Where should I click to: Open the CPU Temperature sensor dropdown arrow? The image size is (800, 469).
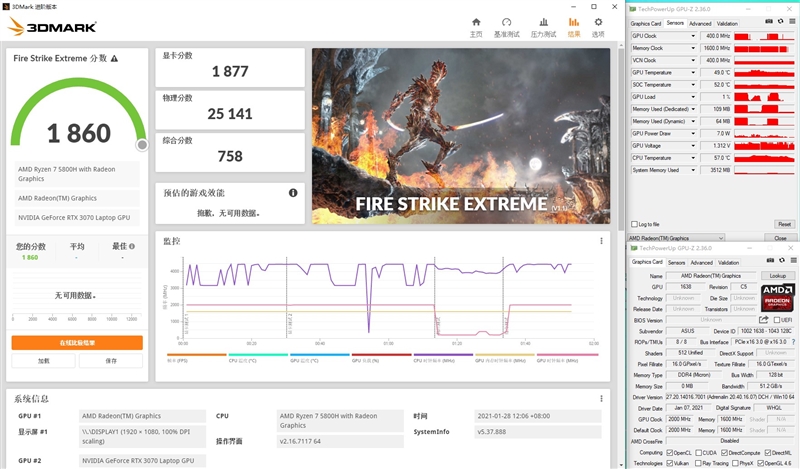coord(693,158)
